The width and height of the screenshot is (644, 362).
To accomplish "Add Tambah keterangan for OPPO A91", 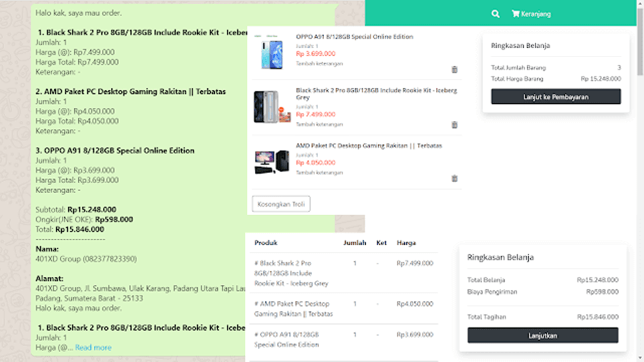I will 319,63.
